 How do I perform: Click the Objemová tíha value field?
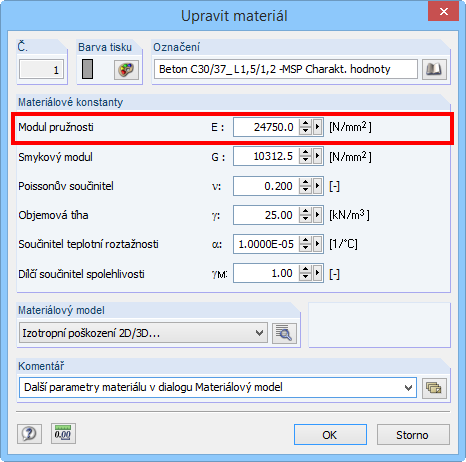(x=266, y=215)
